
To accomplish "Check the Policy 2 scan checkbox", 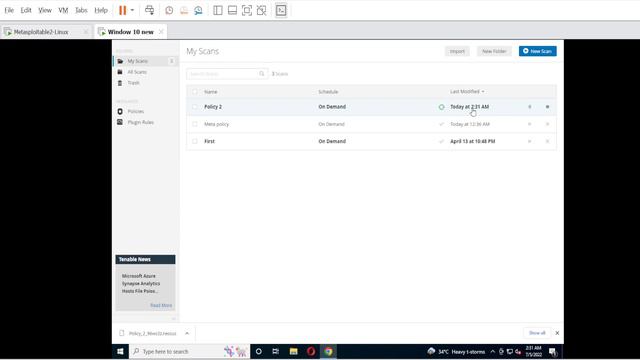I will pos(195,107).
